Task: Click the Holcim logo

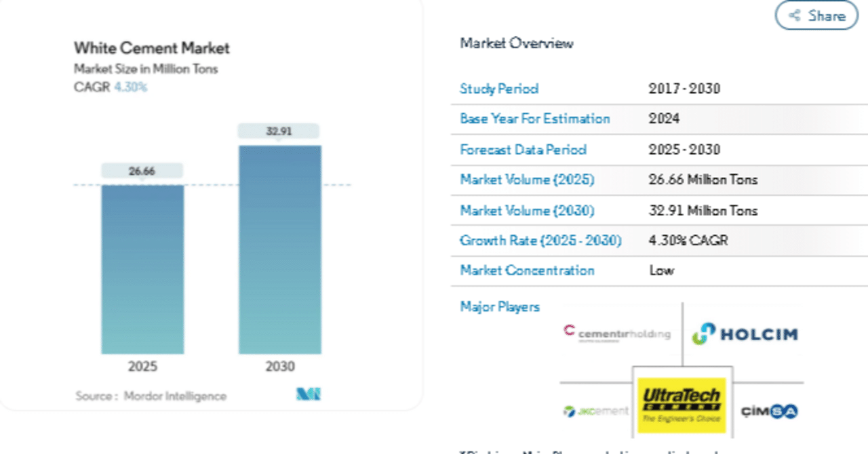Action: coord(745,333)
